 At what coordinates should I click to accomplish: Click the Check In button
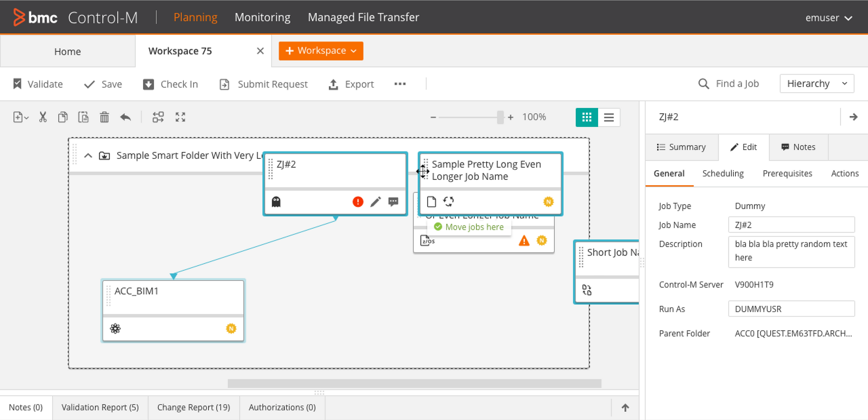point(170,84)
